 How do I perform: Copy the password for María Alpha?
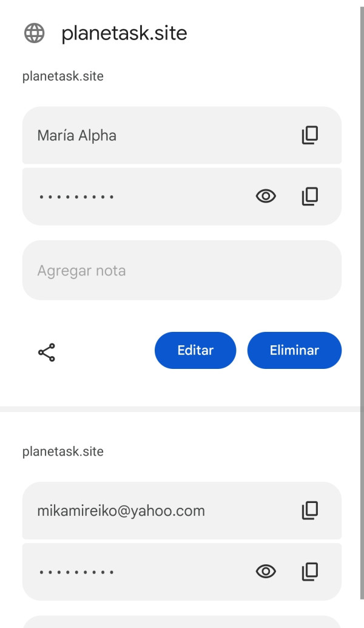point(310,196)
